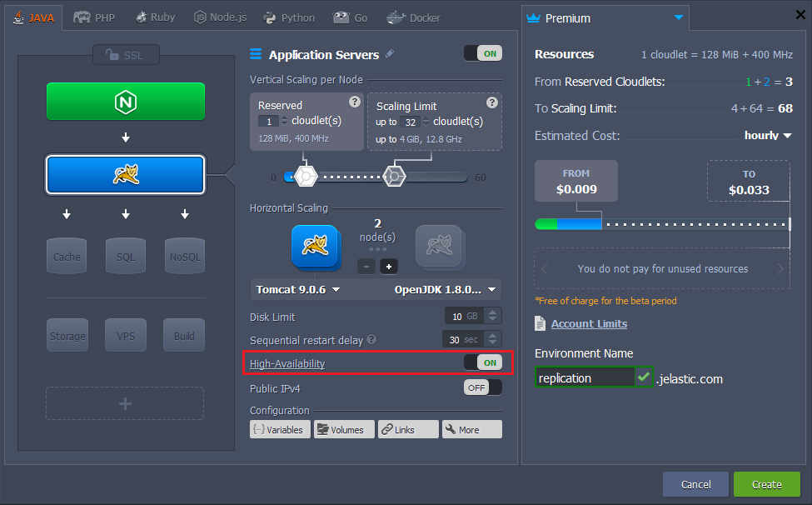Click the pencil icon next to Application Servers
This screenshot has width=812, height=505.
pos(390,53)
